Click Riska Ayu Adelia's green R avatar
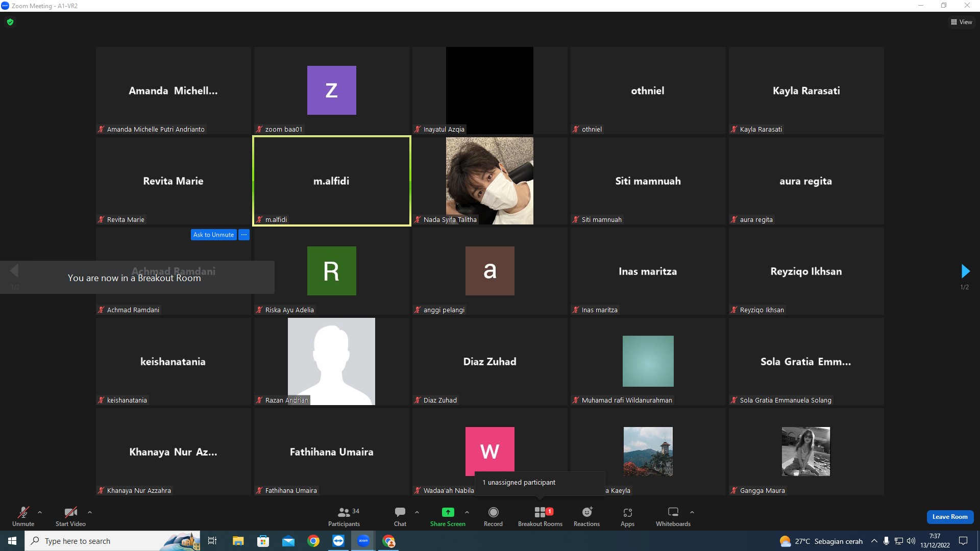Image resolution: width=980 pixels, height=551 pixels. [x=332, y=271]
